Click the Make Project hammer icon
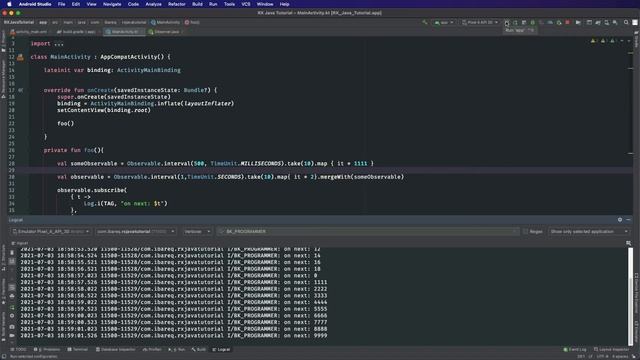The height and width of the screenshot is (360, 640). click(425, 22)
